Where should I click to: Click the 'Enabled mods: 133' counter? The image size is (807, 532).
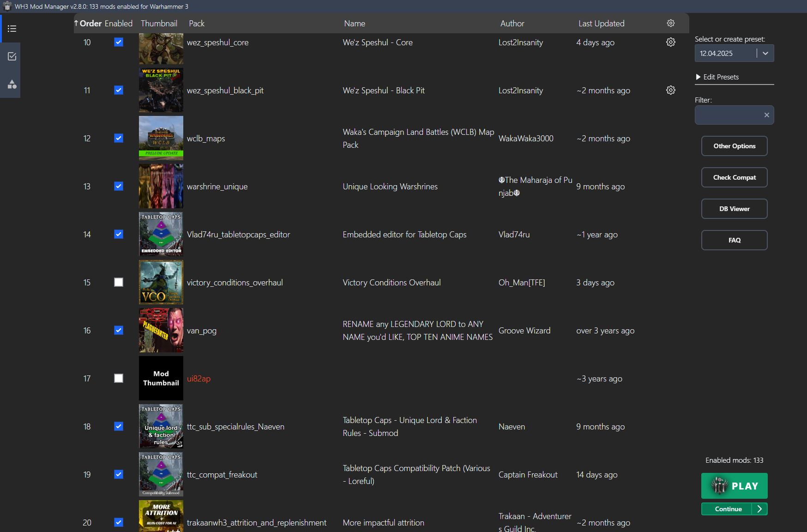click(x=735, y=460)
